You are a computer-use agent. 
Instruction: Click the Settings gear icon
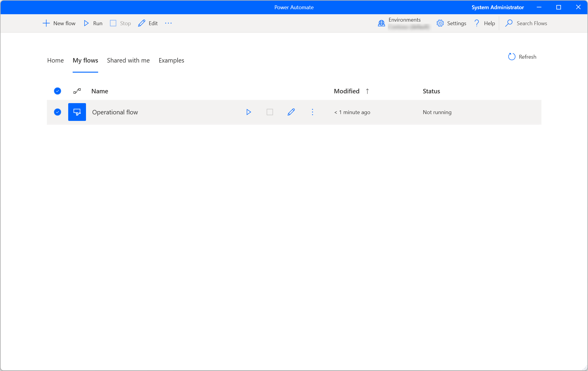click(x=440, y=23)
